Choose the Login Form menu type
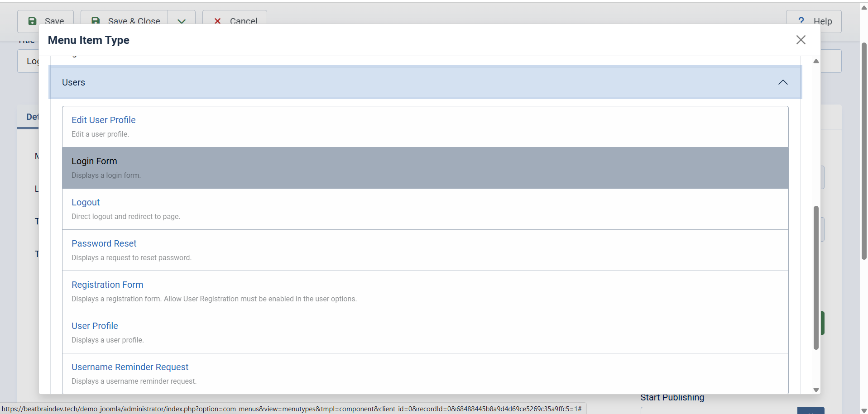868x414 pixels. tap(94, 161)
